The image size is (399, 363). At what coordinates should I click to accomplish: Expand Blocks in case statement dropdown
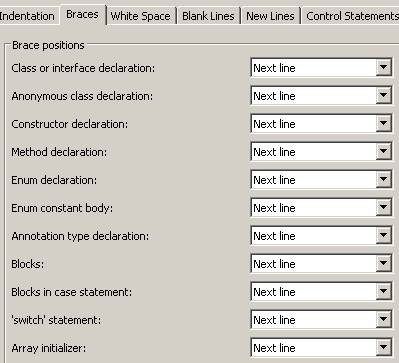383,292
